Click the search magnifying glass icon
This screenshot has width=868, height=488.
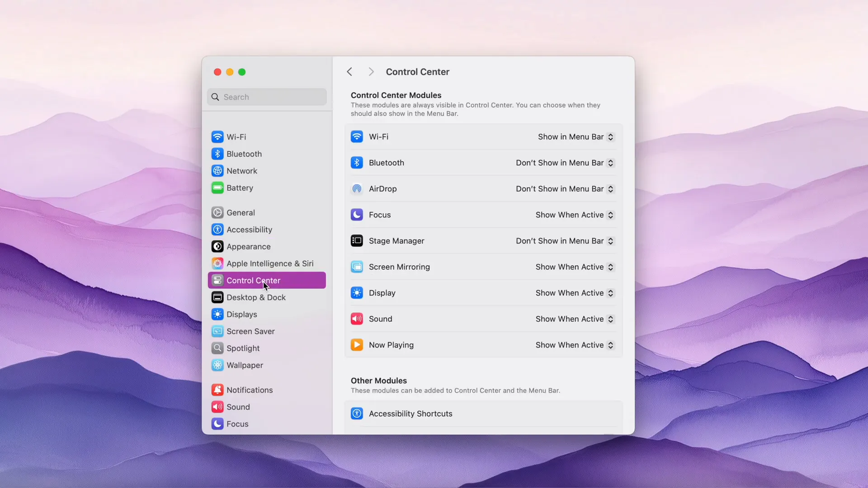(215, 97)
